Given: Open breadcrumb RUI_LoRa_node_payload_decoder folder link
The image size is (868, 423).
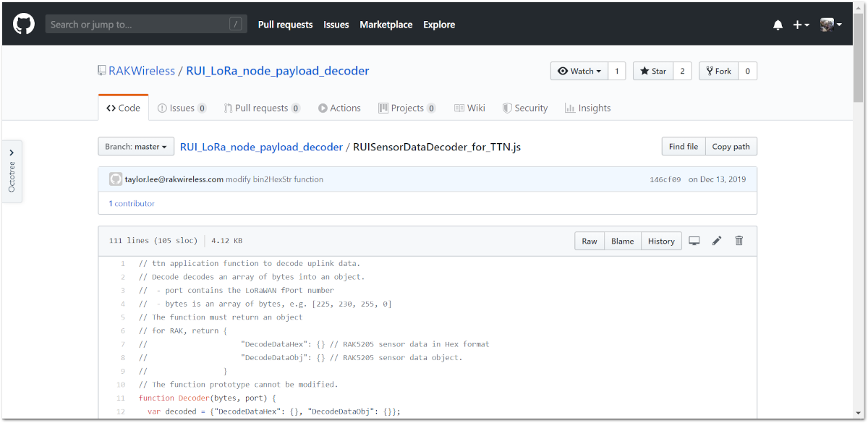Looking at the screenshot, I should point(261,147).
